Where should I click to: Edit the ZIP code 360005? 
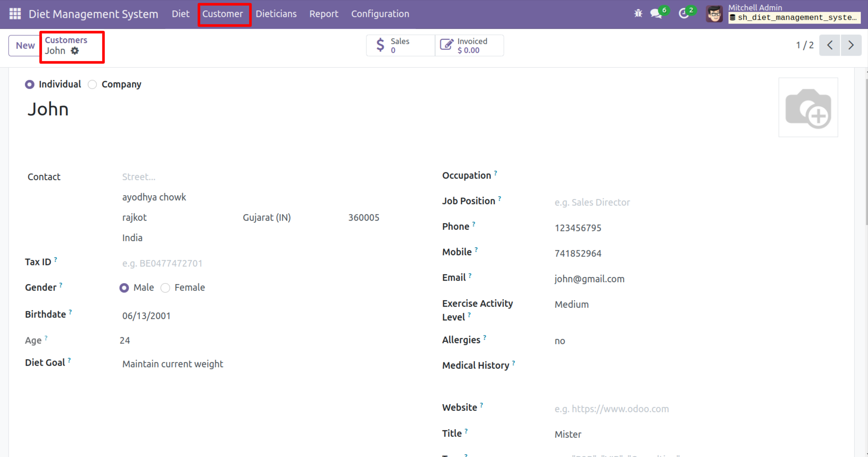point(364,217)
